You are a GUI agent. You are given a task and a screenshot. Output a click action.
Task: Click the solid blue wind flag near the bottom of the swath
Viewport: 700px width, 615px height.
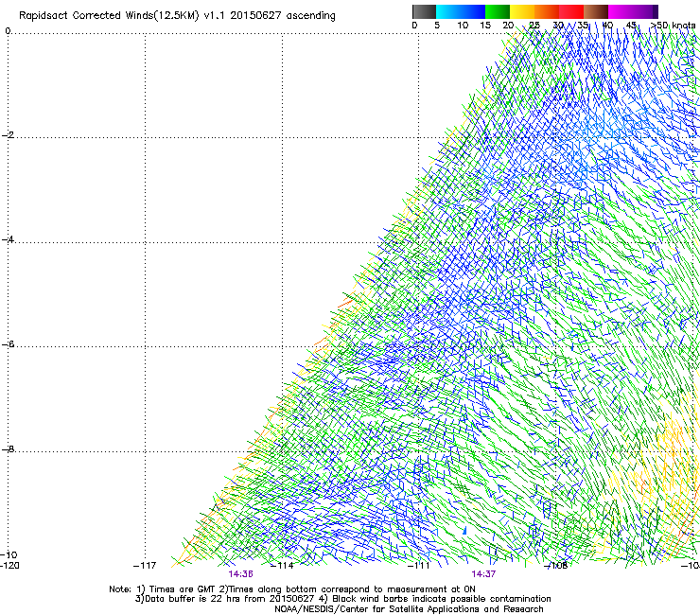(x=464, y=530)
